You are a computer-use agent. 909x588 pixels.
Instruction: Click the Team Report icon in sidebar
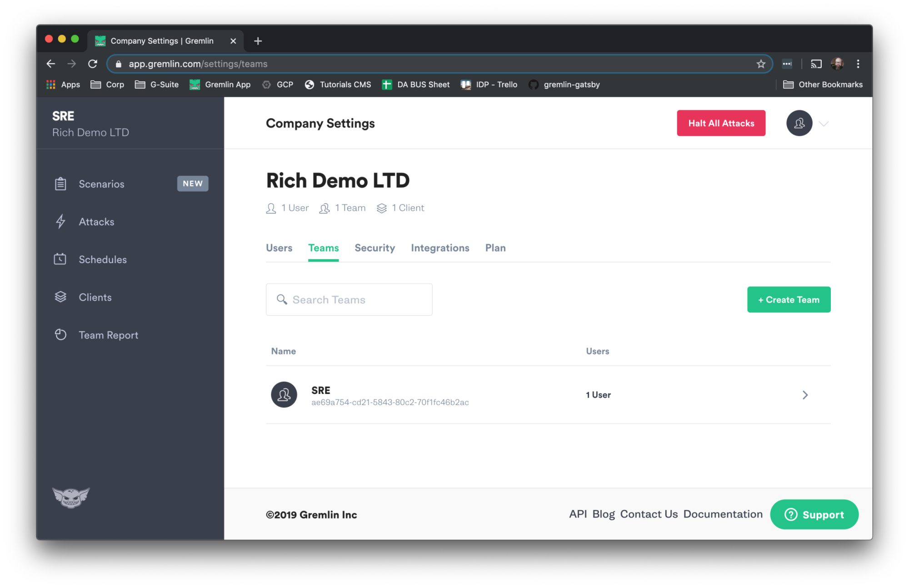(61, 334)
